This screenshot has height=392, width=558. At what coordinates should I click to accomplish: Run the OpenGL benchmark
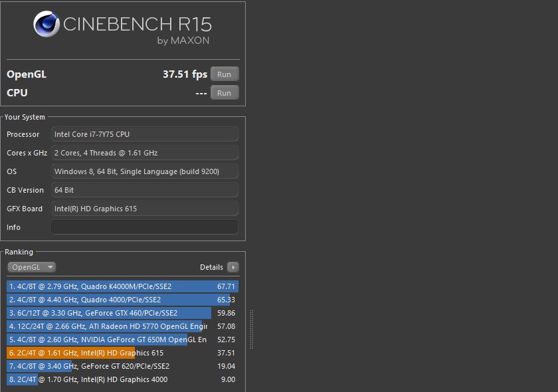(225, 74)
